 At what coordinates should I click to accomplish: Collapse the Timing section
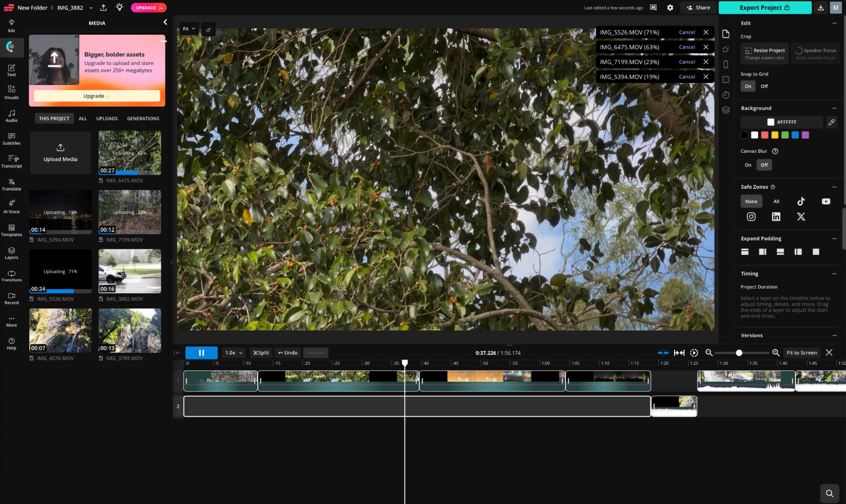pyautogui.click(x=834, y=274)
